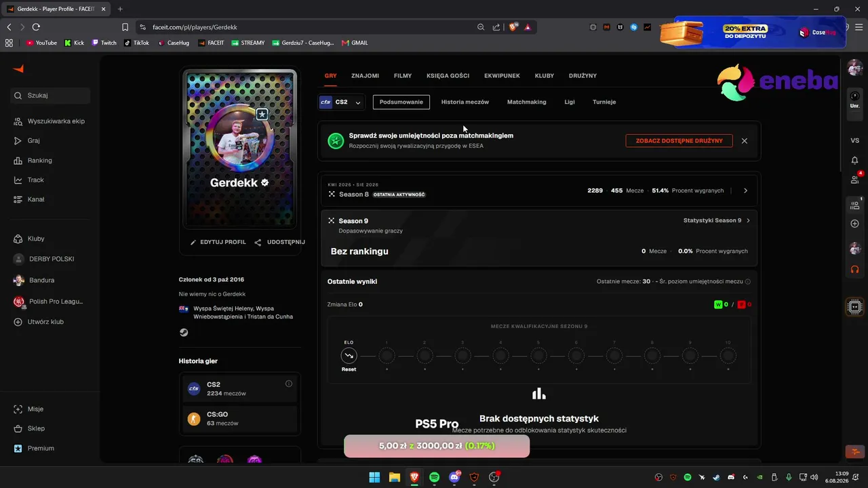Click the ZOBACZ DOSTĘPNE DRUŻYNY button

point(679,141)
